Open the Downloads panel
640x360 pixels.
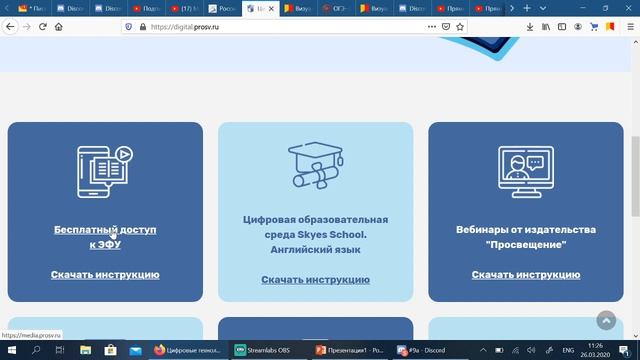tap(530, 27)
